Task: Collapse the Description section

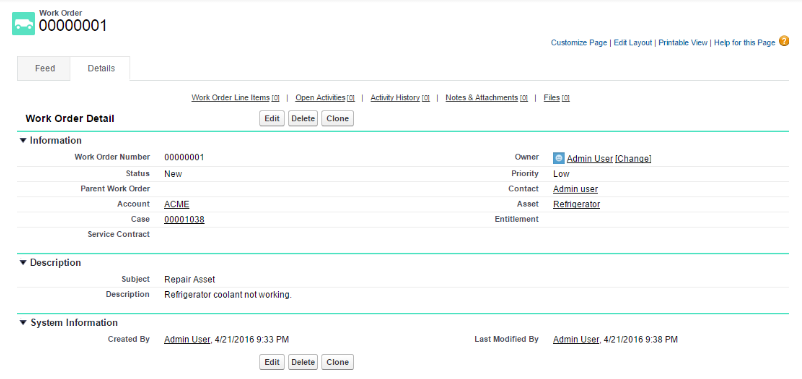Action: (23, 262)
